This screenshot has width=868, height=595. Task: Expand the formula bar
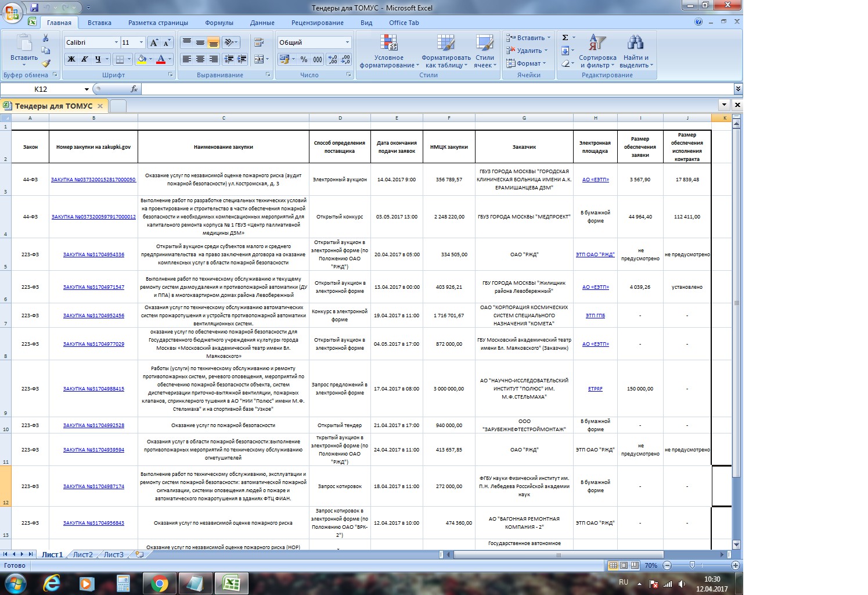click(x=738, y=89)
